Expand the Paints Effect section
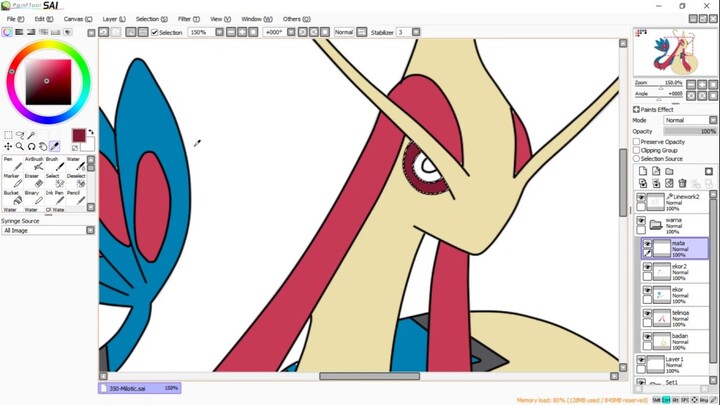The image size is (720, 405). pos(636,109)
